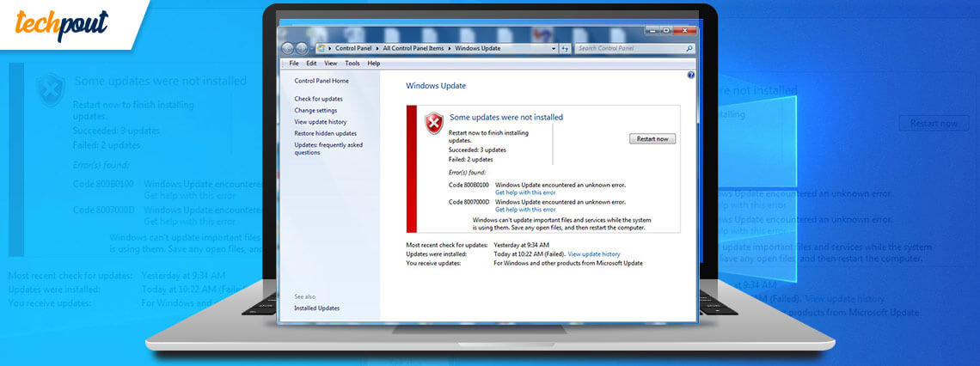The width and height of the screenshot is (980, 366).
Task: Click 'Today at 10:22 AM (Failed)' text
Action: [x=530, y=254]
